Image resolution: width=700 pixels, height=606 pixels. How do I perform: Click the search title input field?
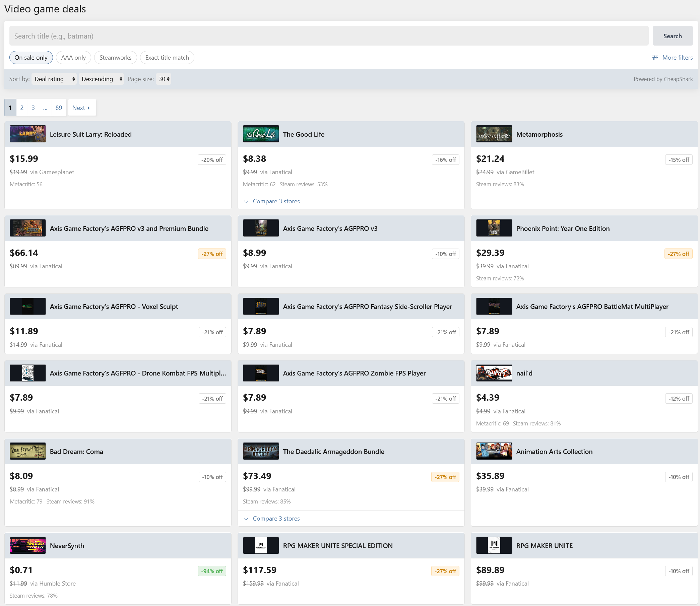pos(328,36)
